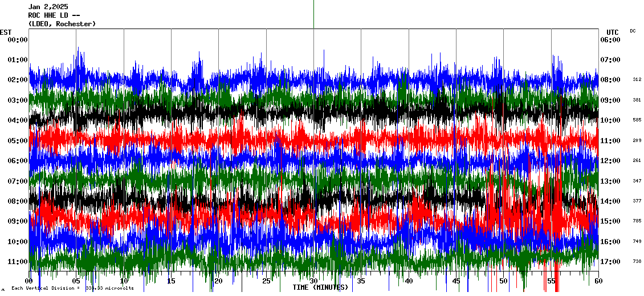Viewport: 644px width, 296px height.
Task: Click the (LDEO, Rochester) location label
Action: [62, 24]
